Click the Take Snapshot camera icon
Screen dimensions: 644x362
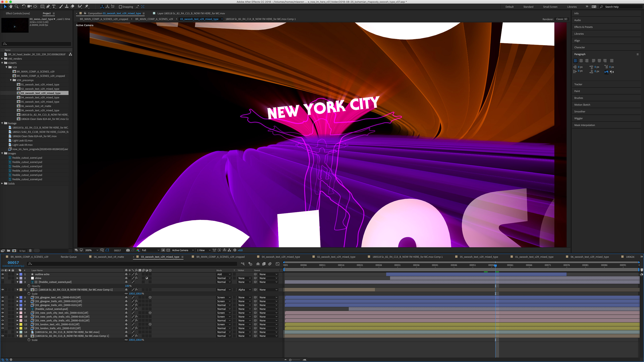pos(128,250)
